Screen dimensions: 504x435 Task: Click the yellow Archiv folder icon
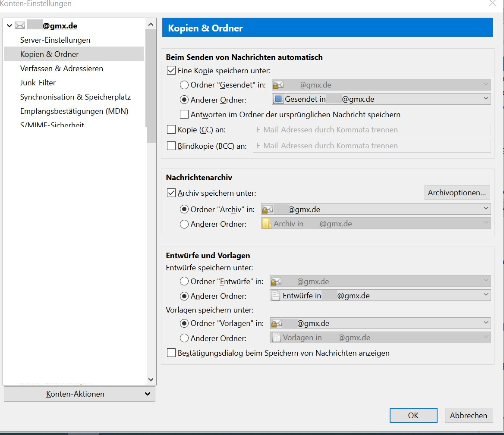point(267,224)
